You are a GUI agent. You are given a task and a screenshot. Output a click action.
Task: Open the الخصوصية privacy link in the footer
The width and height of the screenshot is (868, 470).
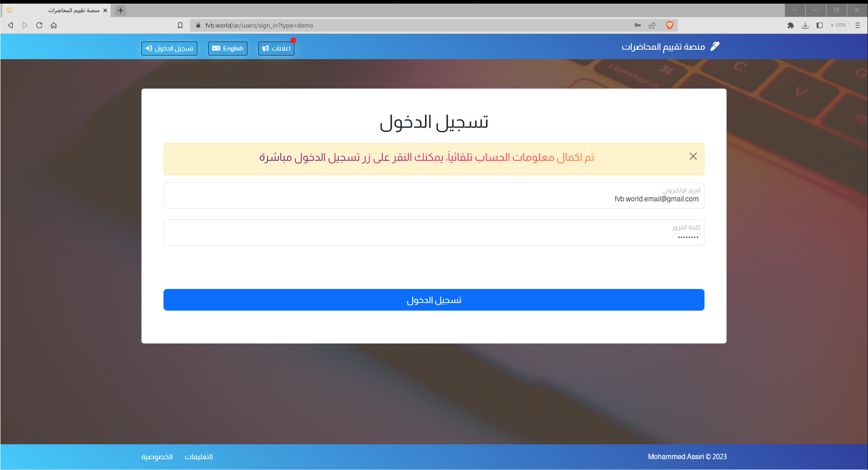point(157,456)
